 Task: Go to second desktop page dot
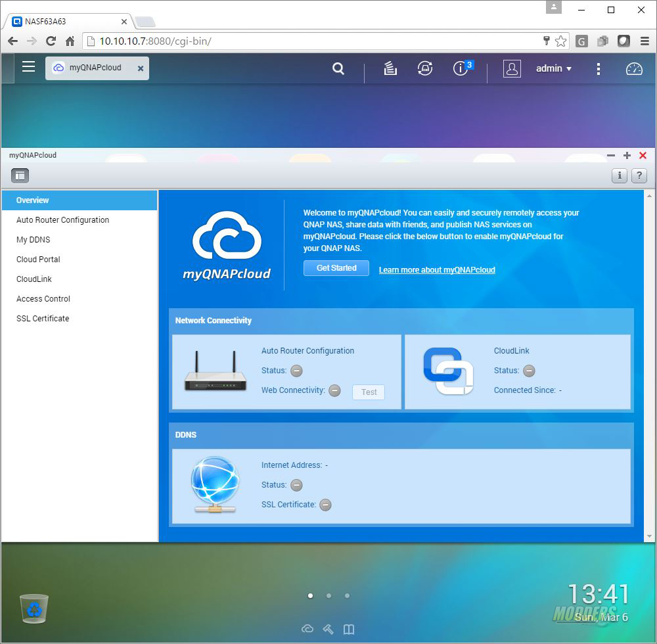[329, 596]
